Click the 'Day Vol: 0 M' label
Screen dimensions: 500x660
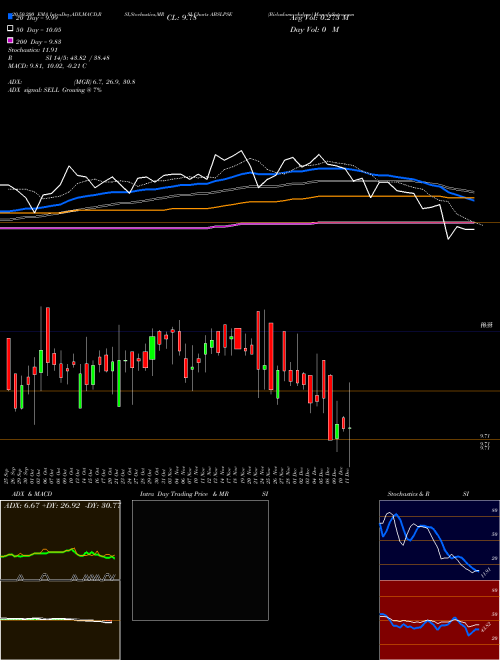(314, 29)
